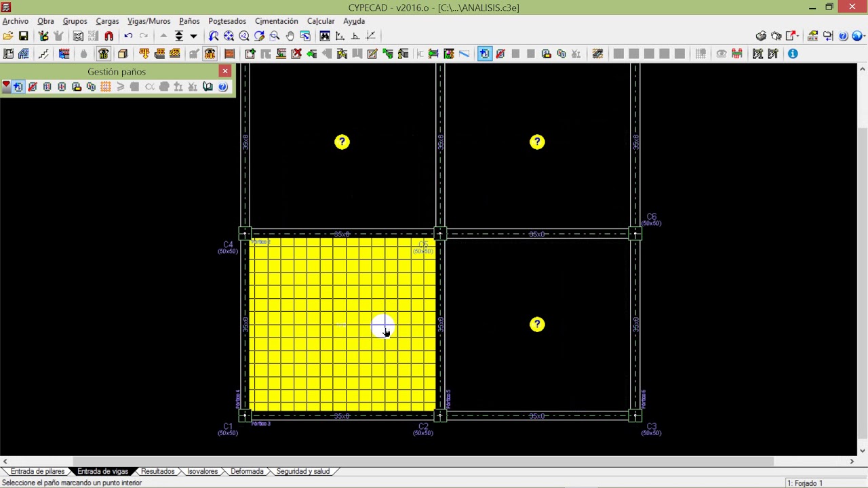
Task: Click the print icon top right
Action: pos(761,36)
